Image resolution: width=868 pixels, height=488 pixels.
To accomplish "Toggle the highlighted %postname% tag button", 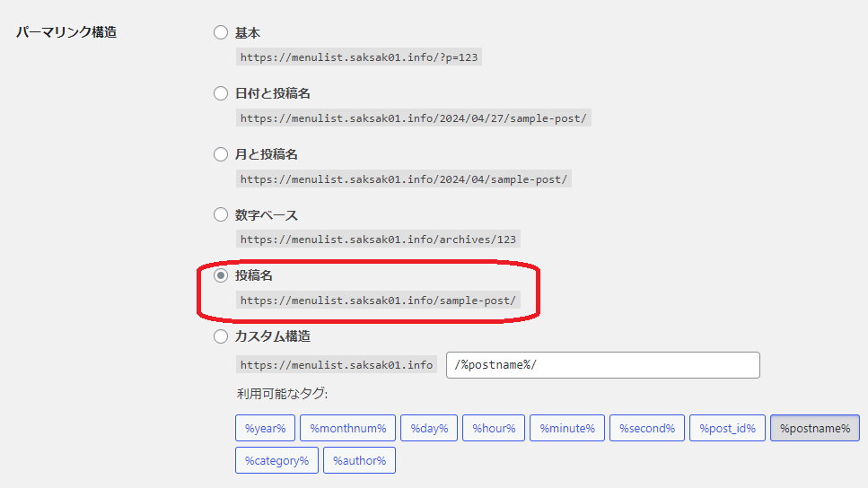I will click(x=814, y=429).
